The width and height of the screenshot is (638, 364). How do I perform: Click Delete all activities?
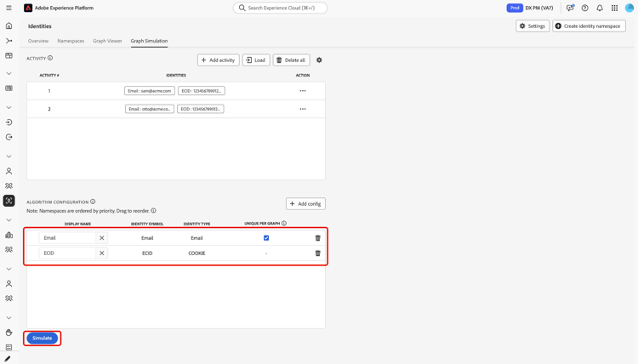pyautogui.click(x=291, y=60)
